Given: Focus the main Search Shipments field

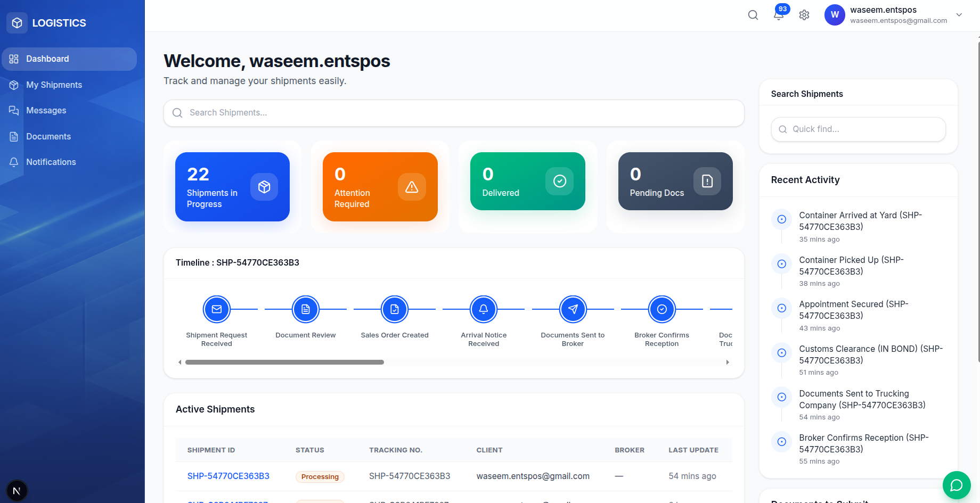Looking at the screenshot, I should click(x=454, y=113).
